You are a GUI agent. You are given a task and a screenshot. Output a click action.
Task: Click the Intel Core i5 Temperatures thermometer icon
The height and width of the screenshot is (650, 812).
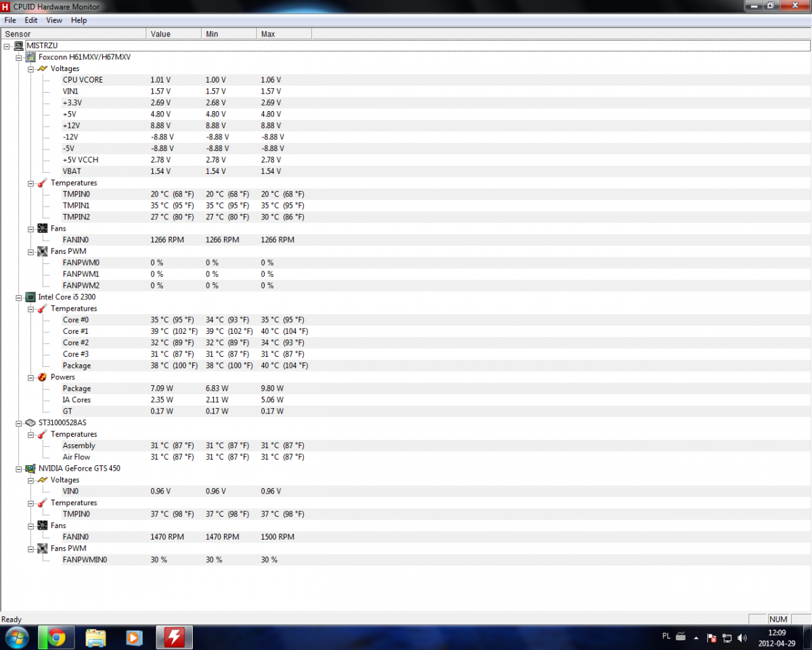43,308
